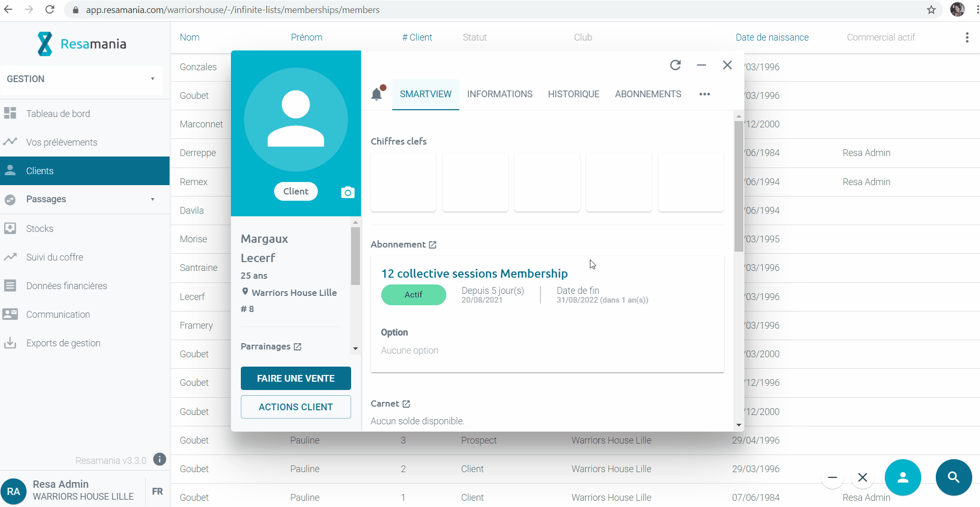Open table column options menu
Screen dimensions: 980x507
tap(966, 37)
